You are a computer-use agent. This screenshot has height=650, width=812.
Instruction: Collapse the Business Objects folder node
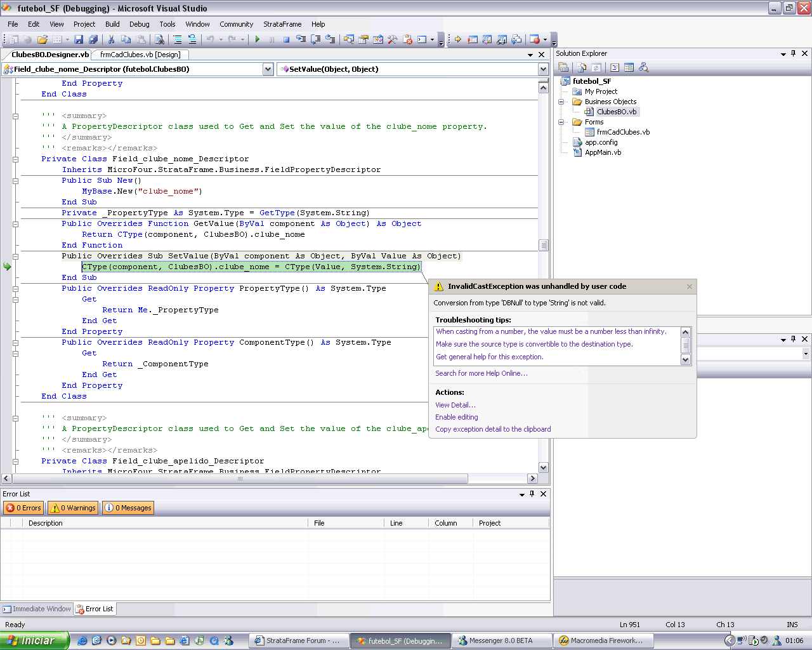point(561,102)
